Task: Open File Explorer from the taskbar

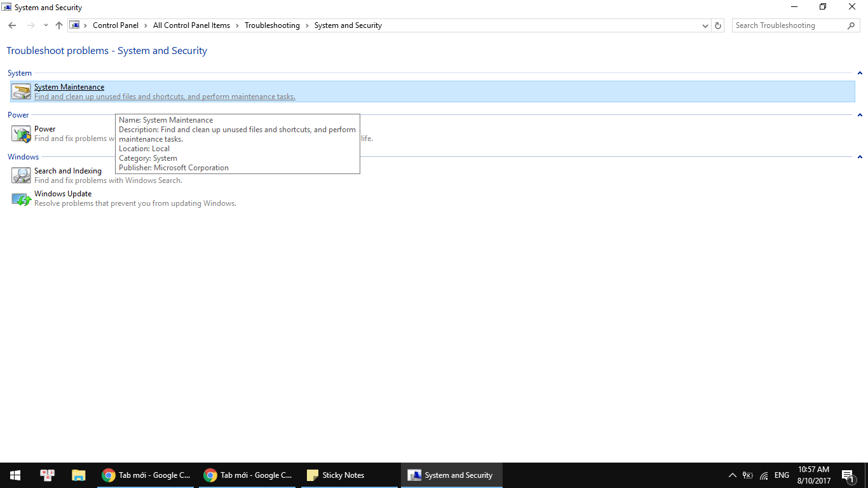Action: [x=78, y=475]
